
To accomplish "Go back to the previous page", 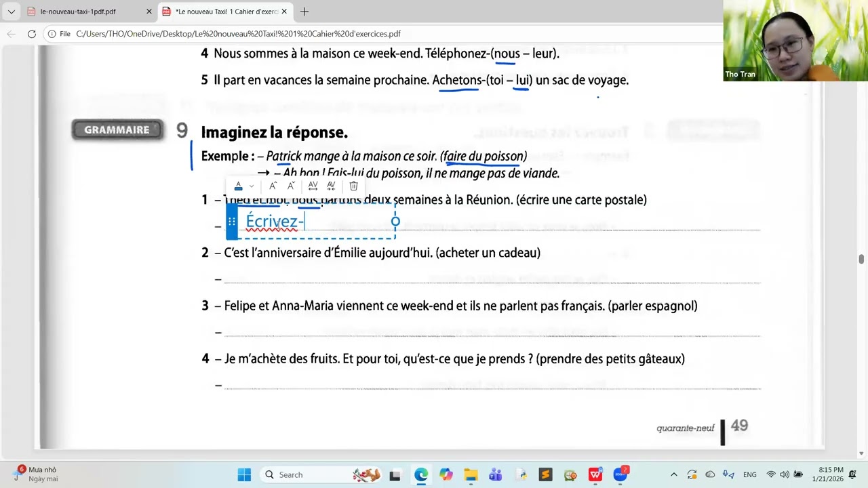I will [x=12, y=34].
